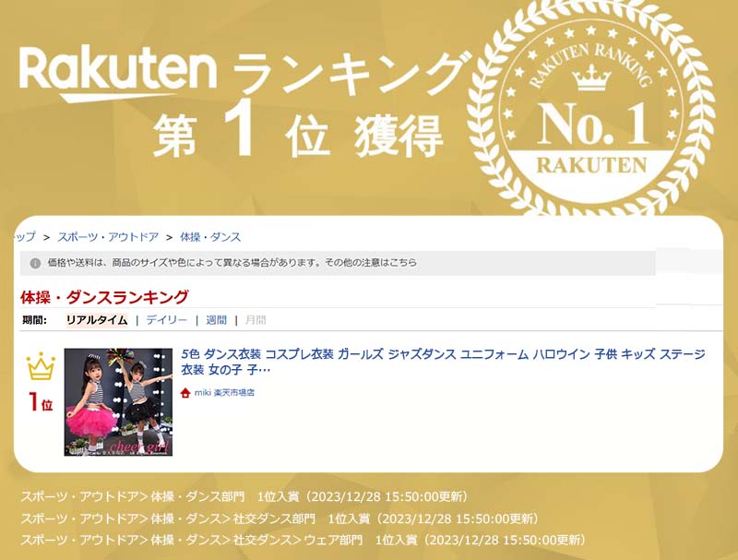Viewport: 738px width, 560px height.
Task: Click the ウェア部門 1位入賞 line
Action: [x=304, y=540]
